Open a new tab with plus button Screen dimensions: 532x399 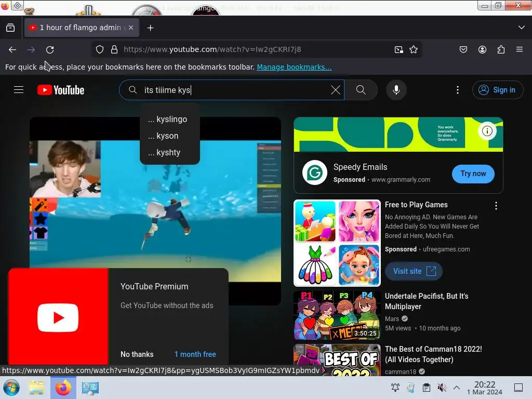150,28
